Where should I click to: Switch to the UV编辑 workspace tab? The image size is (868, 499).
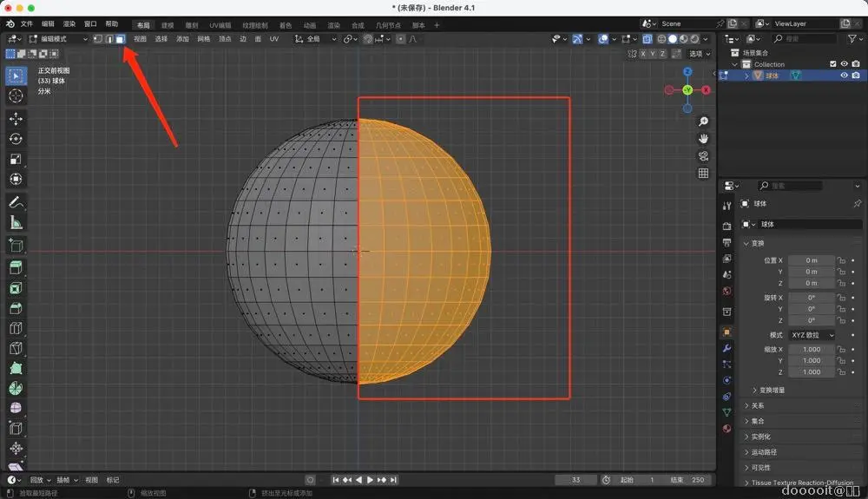pyautogui.click(x=220, y=25)
